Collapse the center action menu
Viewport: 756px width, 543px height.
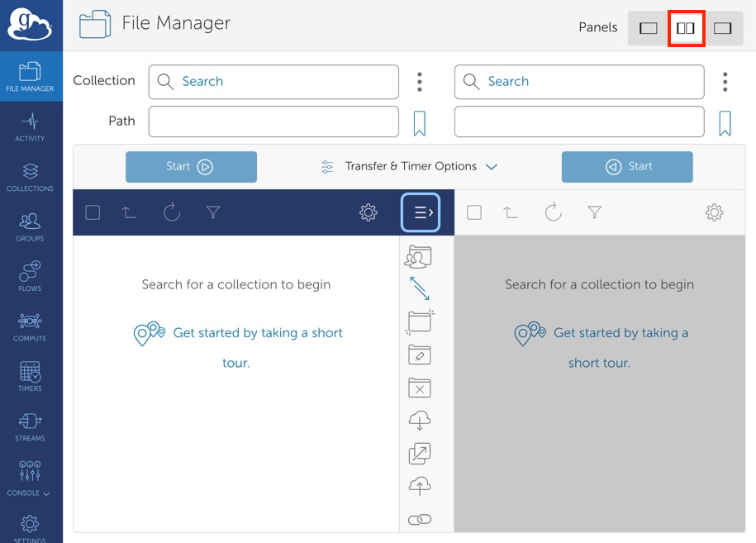click(421, 212)
